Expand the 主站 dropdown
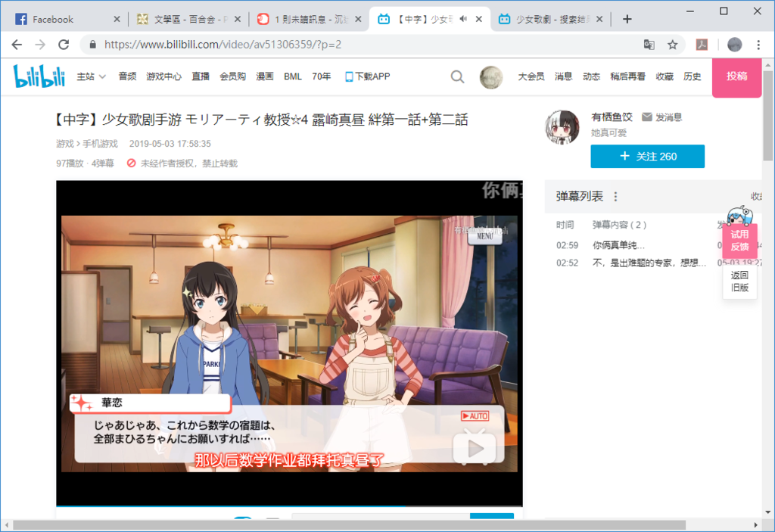 point(91,76)
